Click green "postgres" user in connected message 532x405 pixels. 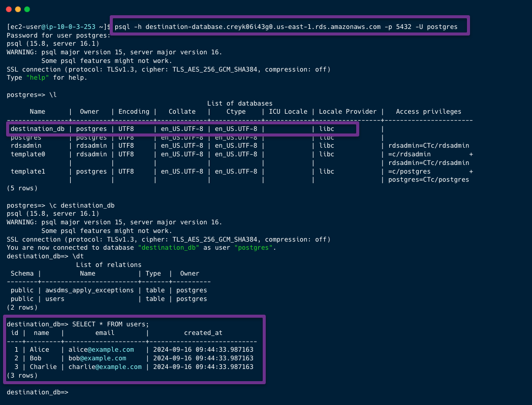[x=254, y=248]
